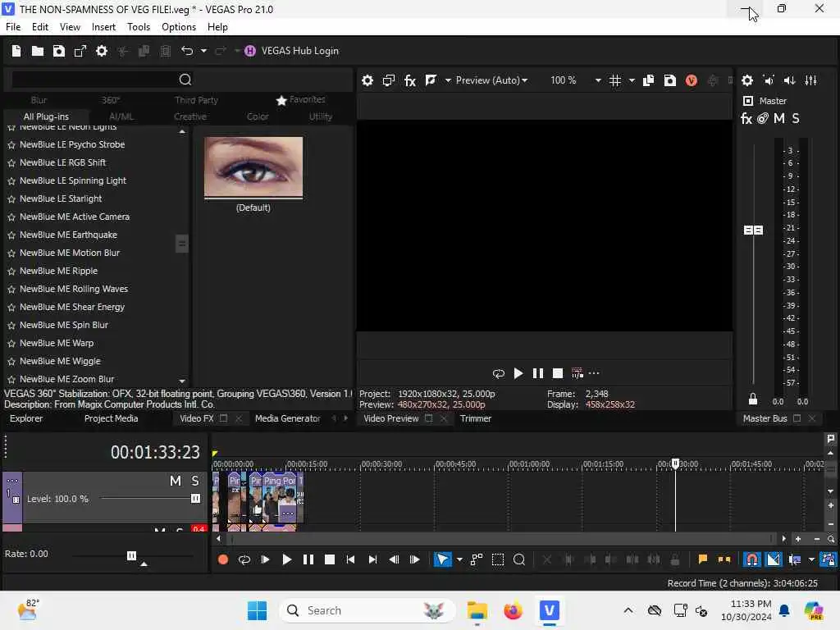The height and width of the screenshot is (630, 840).
Task: Toggle preview on external monitor icon
Action: [x=388, y=80]
